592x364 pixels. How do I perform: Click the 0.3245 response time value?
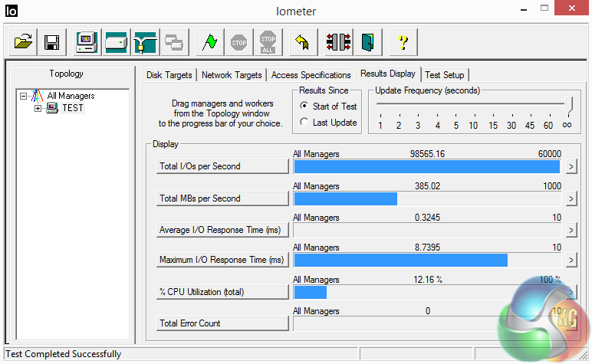pyautogui.click(x=427, y=218)
